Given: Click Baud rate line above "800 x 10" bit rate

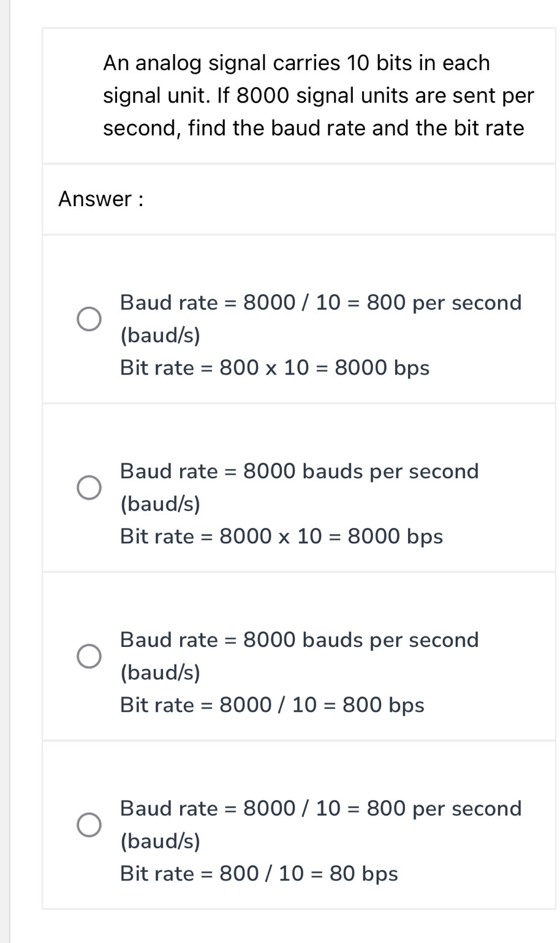Looking at the screenshot, I should click(x=320, y=302).
